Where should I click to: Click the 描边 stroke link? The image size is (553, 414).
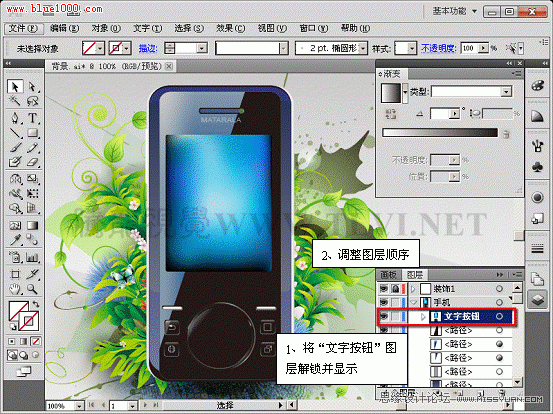point(147,48)
